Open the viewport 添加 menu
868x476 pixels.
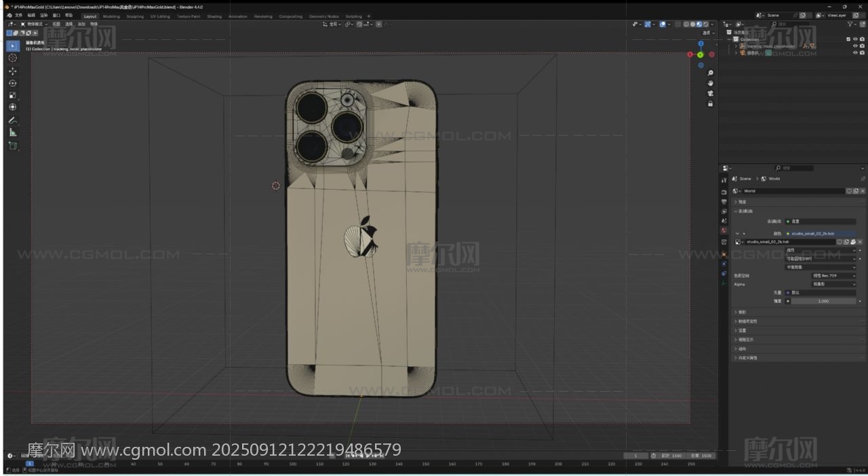point(81,24)
